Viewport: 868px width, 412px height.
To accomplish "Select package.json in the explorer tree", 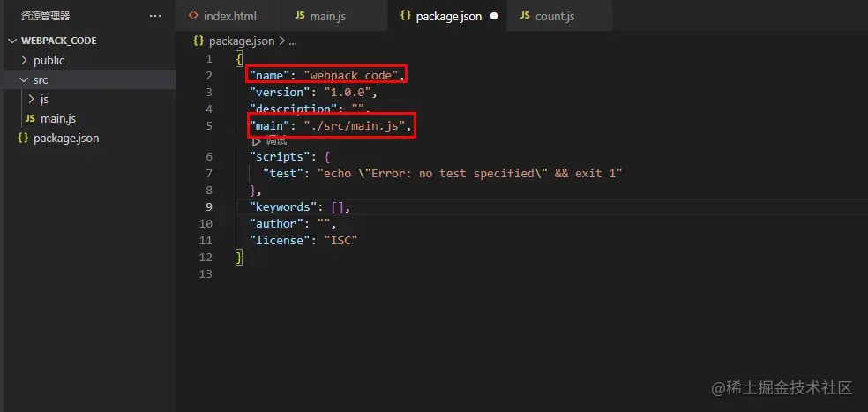I will point(66,138).
